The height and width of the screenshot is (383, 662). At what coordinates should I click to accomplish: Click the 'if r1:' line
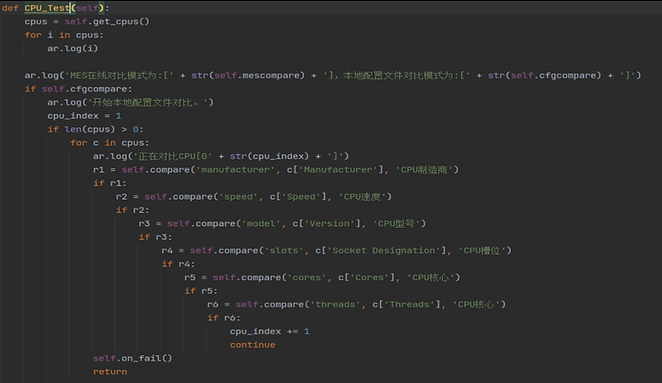[x=109, y=183]
